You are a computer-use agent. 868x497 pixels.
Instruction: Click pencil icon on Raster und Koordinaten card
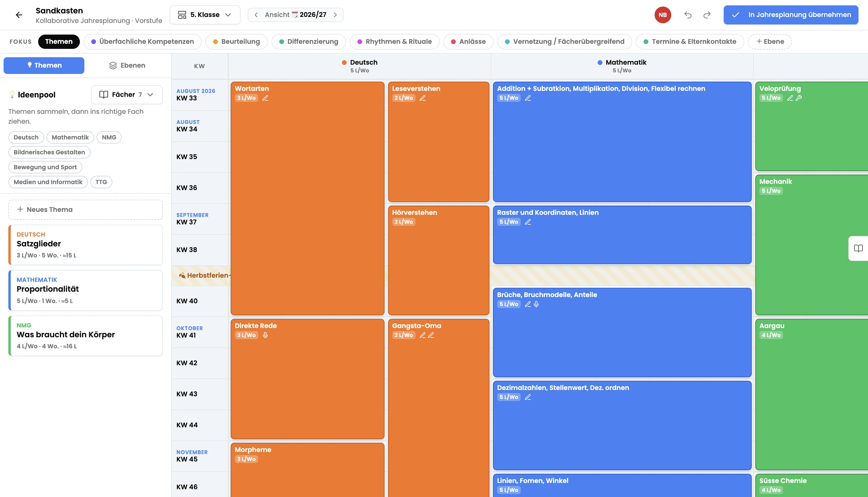[528, 222]
